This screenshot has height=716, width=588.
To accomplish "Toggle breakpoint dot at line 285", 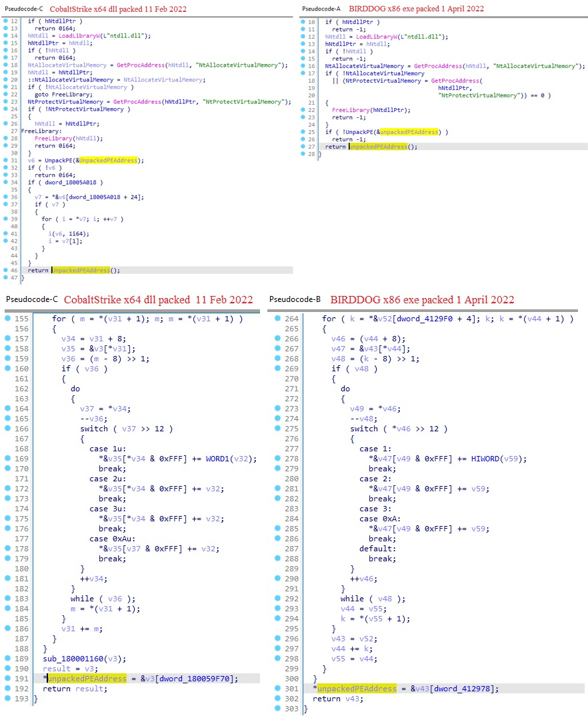I will click(x=277, y=528).
